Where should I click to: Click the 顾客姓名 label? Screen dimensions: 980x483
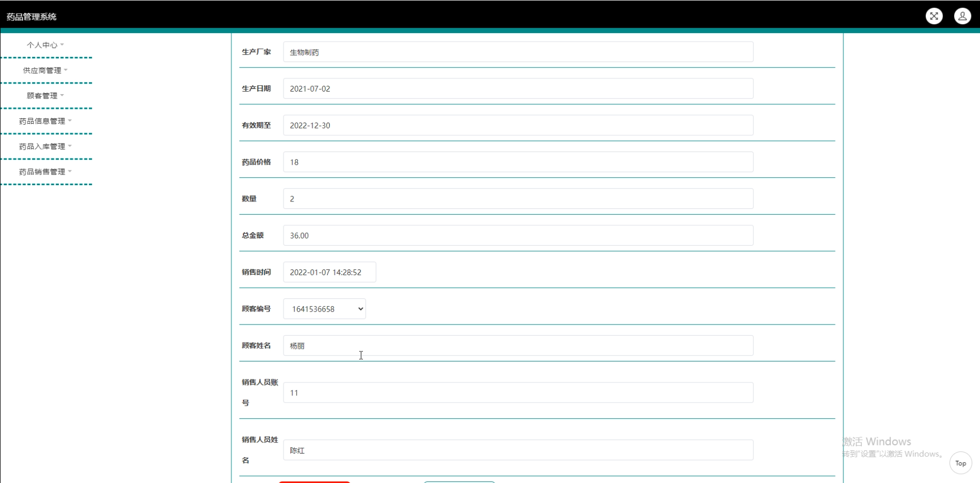pos(256,346)
